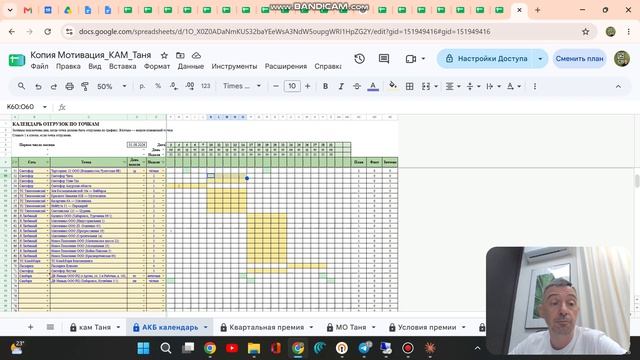Screen dimensions: 640x360
Task: Open the all sheets list
Action: tap(50, 327)
